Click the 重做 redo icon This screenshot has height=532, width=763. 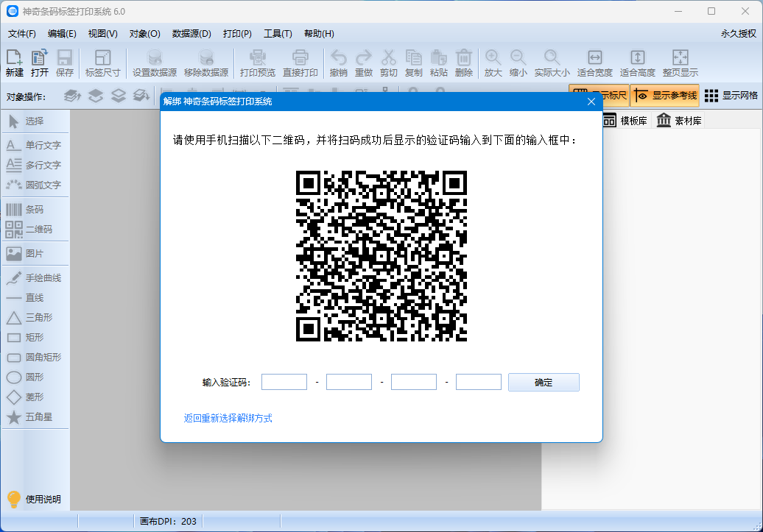coord(364,63)
